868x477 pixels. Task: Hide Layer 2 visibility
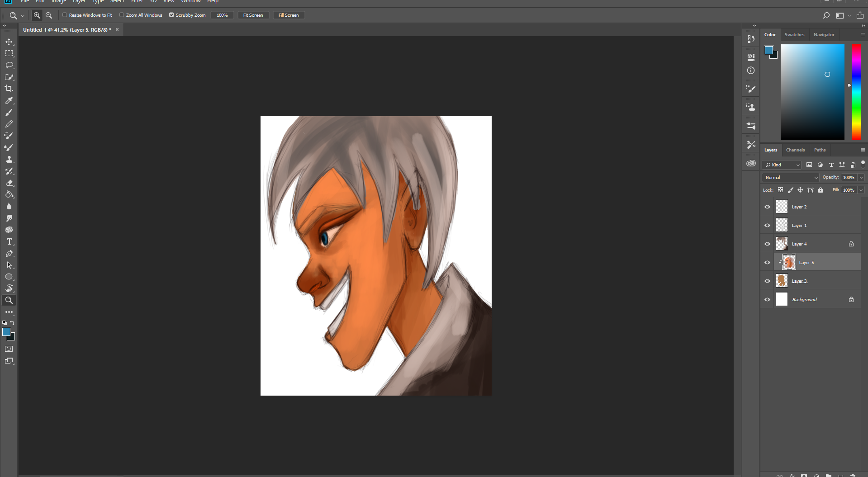coord(767,207)
